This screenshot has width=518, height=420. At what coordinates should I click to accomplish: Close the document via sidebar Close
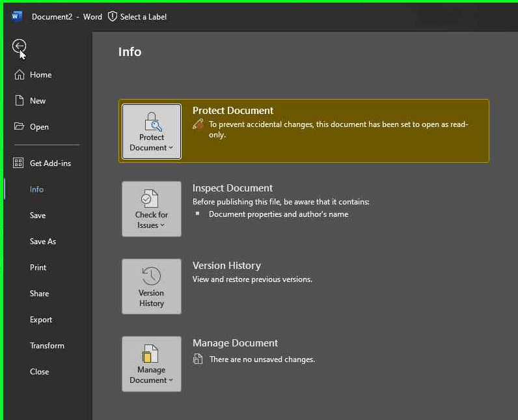39,372
